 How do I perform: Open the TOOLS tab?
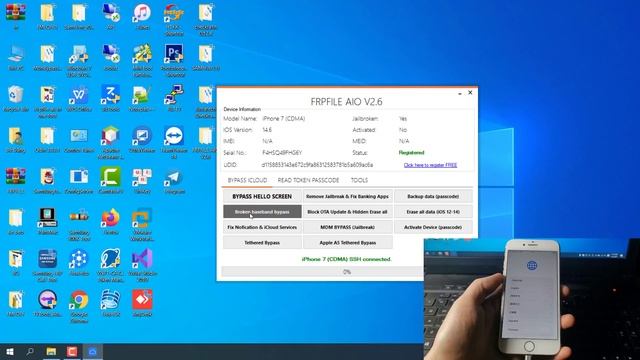click(x=359, y=180)
